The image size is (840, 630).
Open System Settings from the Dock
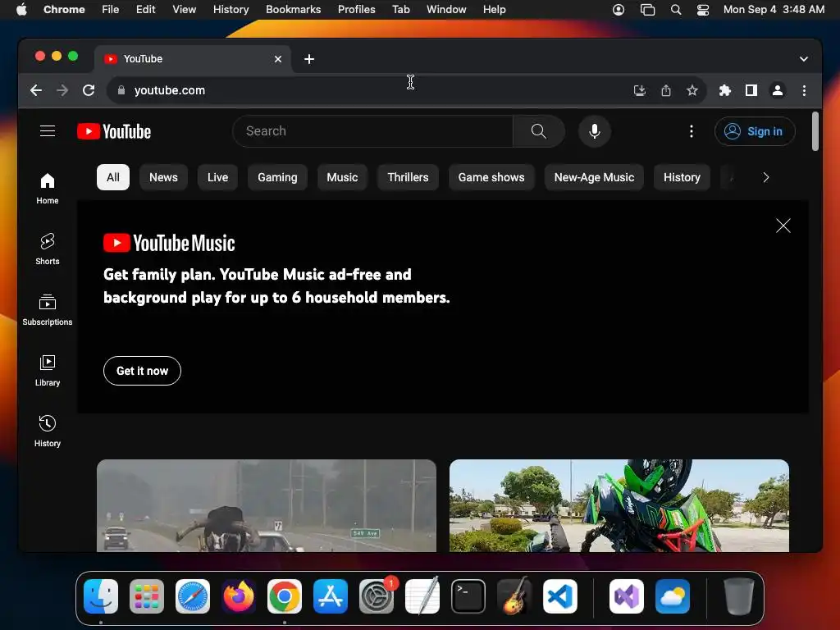[377, 596]
